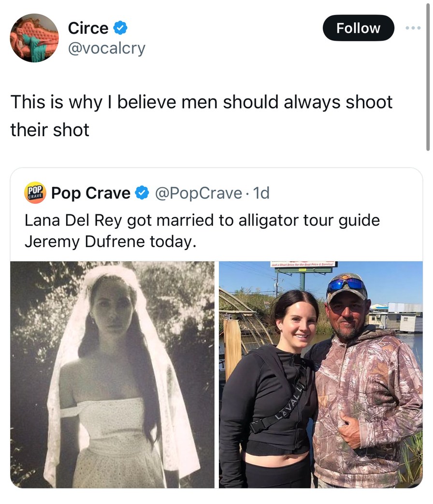Click the @vocalcry handle
Screen dimensions: 433x504
pos(106,48)
